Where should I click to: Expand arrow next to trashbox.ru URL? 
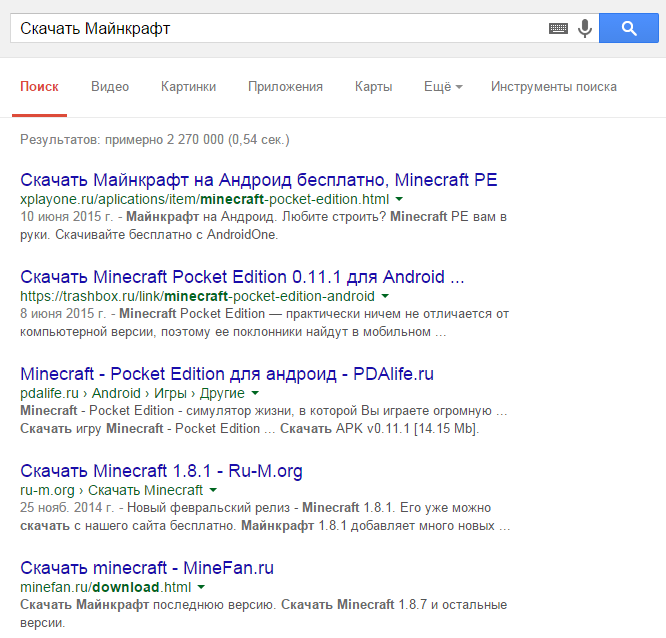coord(385,296)
